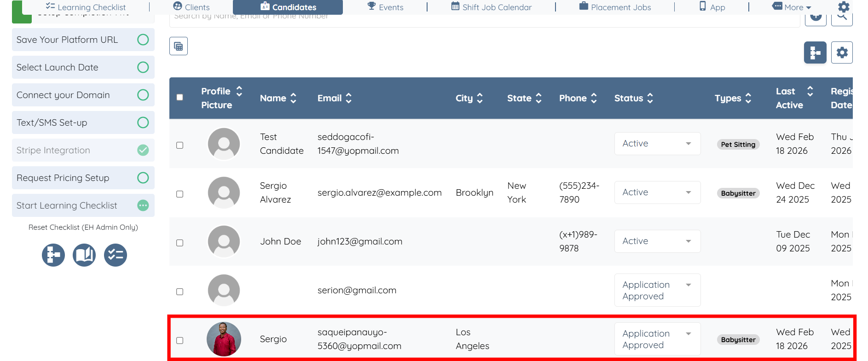Click the Name column sort arrows
Screen dimensions: 868x361
tap(293, 98)
